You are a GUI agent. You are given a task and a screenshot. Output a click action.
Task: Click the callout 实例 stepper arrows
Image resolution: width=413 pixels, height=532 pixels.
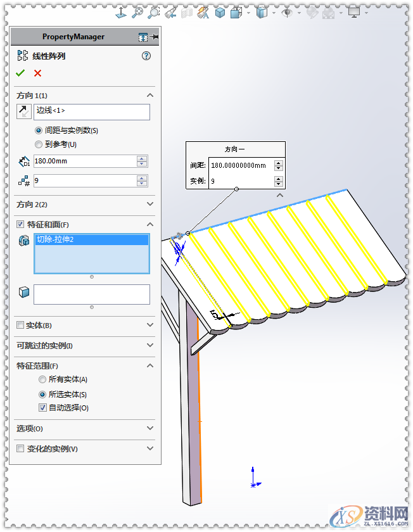(279, 181)
